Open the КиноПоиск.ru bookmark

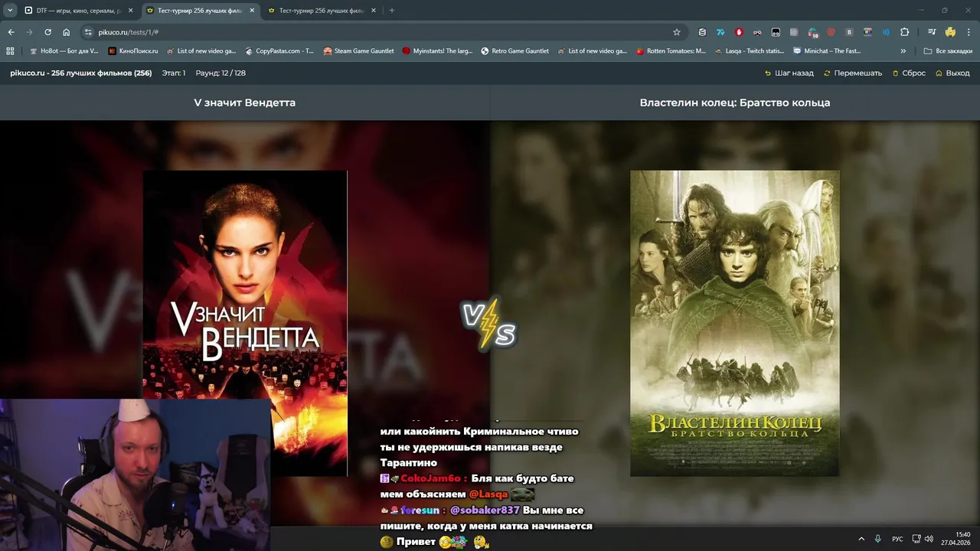pyautogui.click(x=133, y=51)
